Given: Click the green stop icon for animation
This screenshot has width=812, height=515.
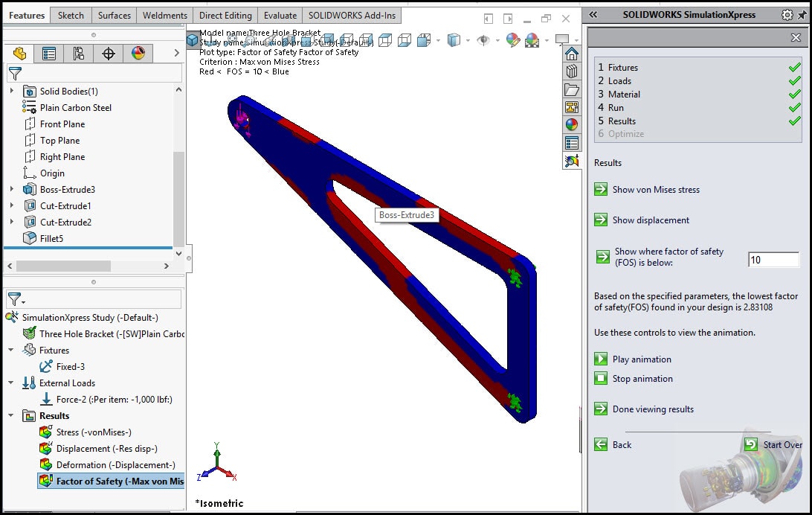Looking at the screenshot, I should coord(601,378).
